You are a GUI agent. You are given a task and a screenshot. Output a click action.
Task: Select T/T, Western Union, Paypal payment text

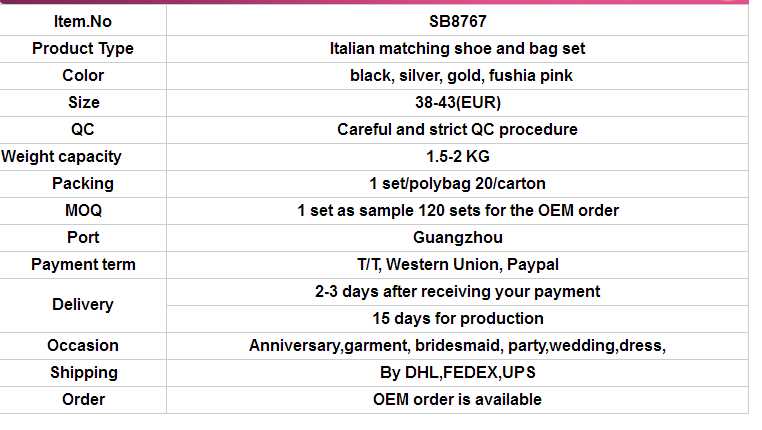(x=457, y=264)
